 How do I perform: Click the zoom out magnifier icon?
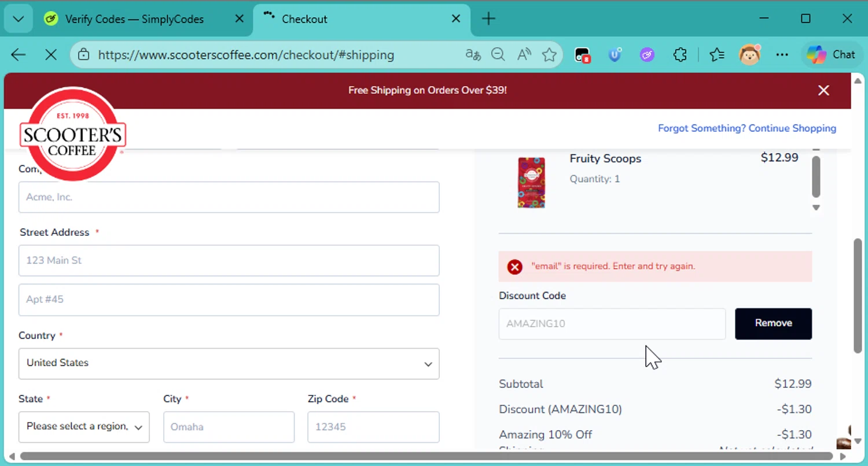click(x=498, y=55)
